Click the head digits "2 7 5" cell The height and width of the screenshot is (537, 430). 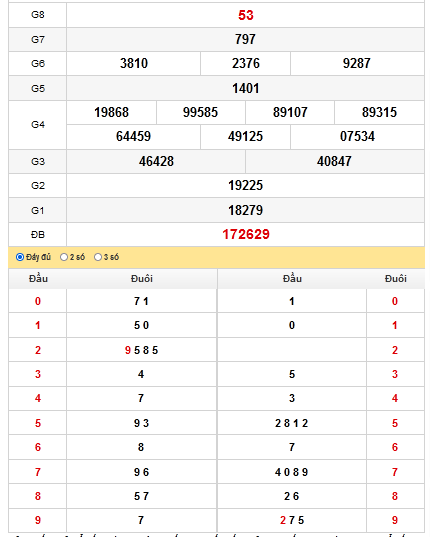[292, 520]
